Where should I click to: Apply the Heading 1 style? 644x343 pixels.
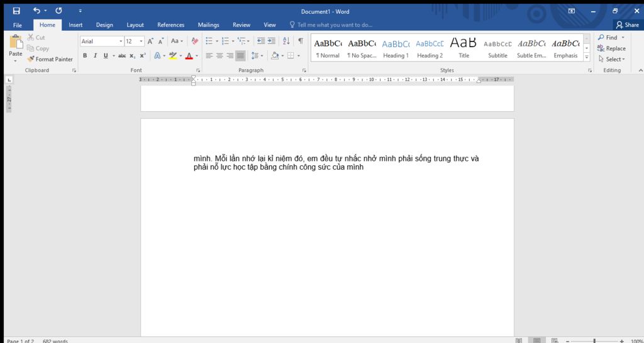(396, 48)
